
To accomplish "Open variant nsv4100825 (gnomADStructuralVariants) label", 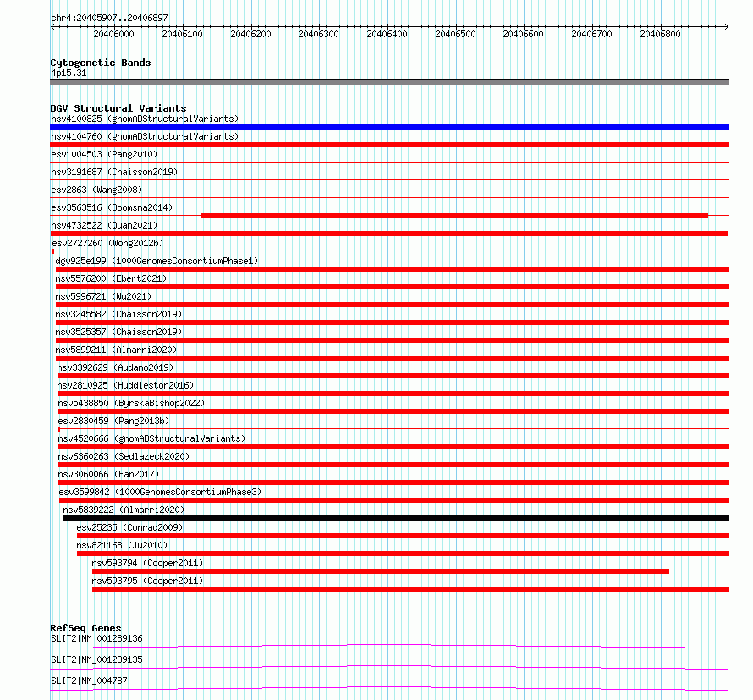I will [x=145, y=119].
